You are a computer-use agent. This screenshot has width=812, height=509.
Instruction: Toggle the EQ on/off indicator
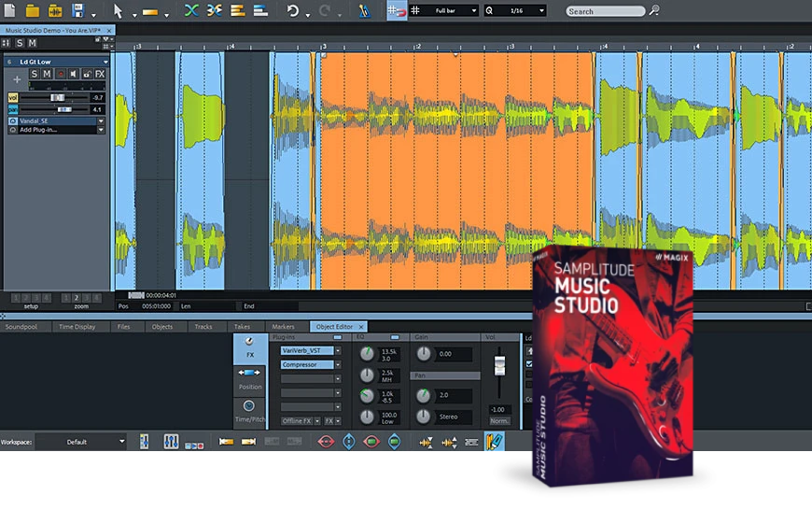click(x=395, y=337)
